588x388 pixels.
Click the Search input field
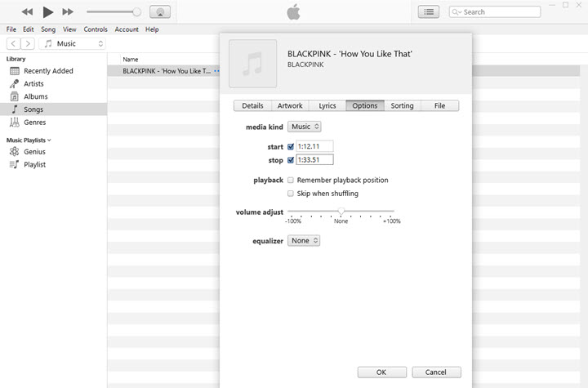click(x=495, y=12)
